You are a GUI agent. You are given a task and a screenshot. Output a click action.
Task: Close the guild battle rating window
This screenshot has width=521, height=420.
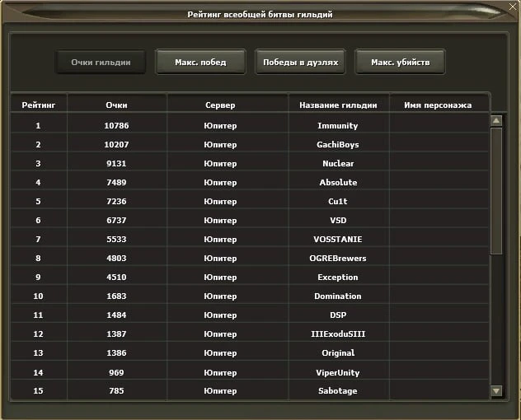[513, 7]
